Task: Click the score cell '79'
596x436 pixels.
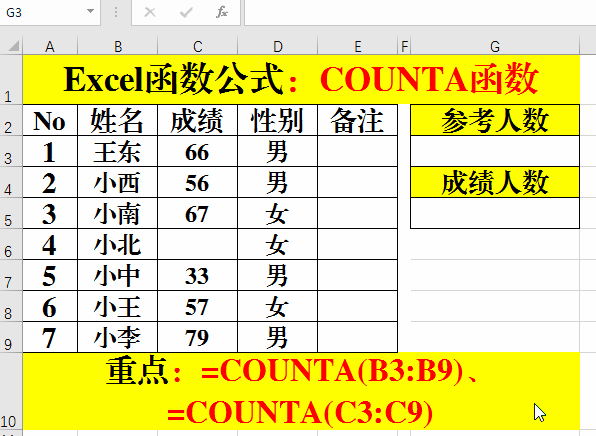Action: tap(198, 338)
